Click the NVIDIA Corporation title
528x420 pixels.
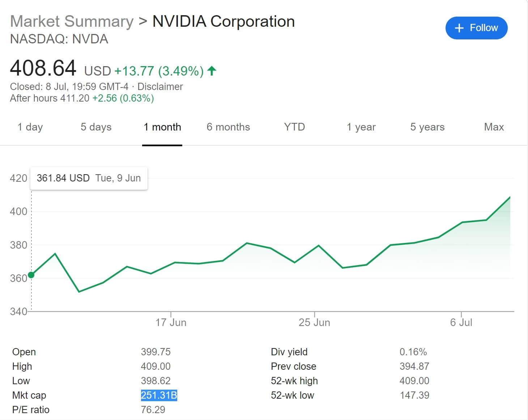pyautogui.click(x=223, y=21)
